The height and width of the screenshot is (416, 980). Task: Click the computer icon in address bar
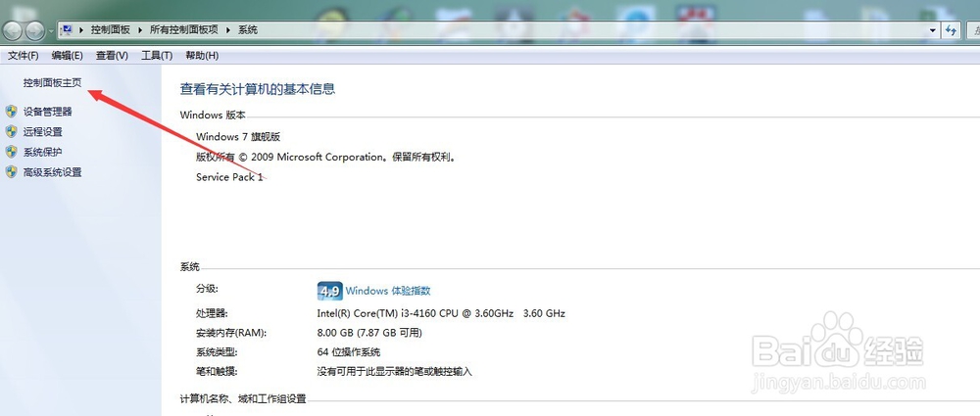tap(68, 30)
